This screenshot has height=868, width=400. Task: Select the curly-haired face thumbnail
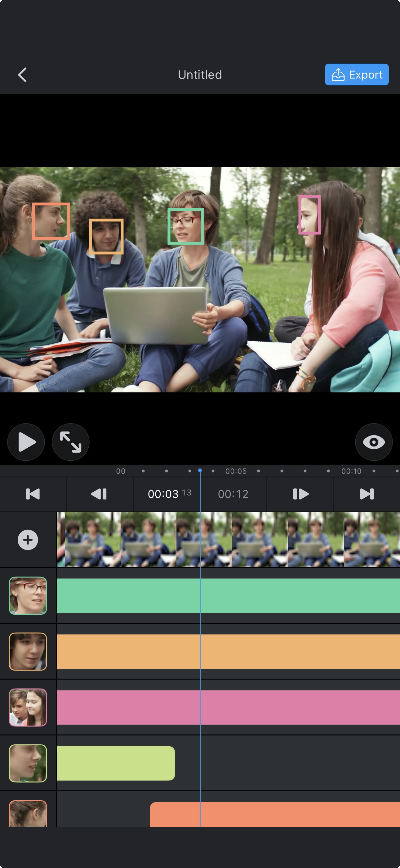[x=28, y=651]
